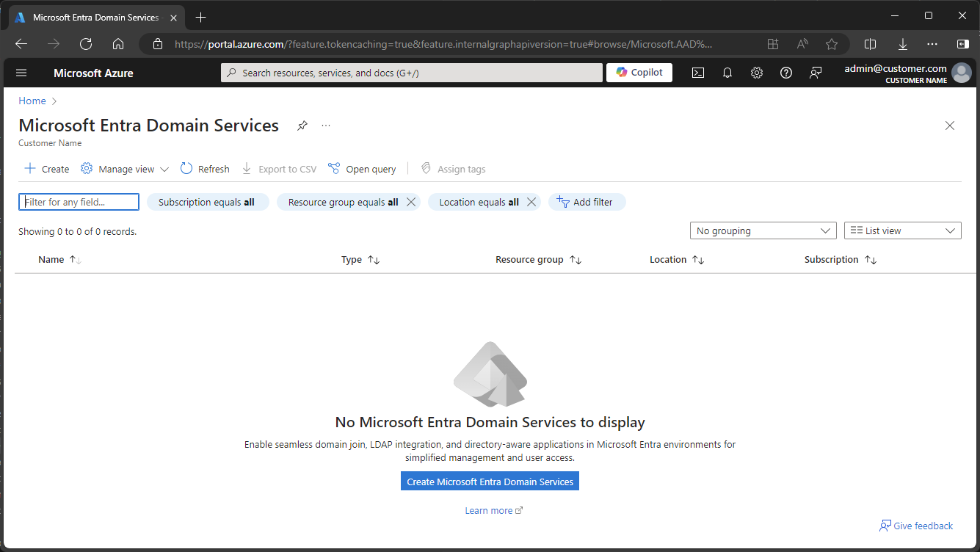Remove the Resource group filter
The image size is (980, 552).
411,202
